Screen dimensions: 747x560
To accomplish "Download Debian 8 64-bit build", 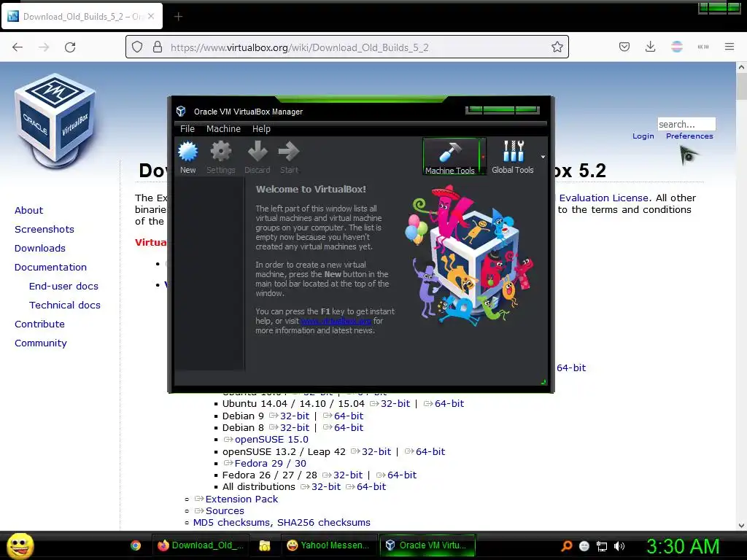I will [x=348, y=428].
